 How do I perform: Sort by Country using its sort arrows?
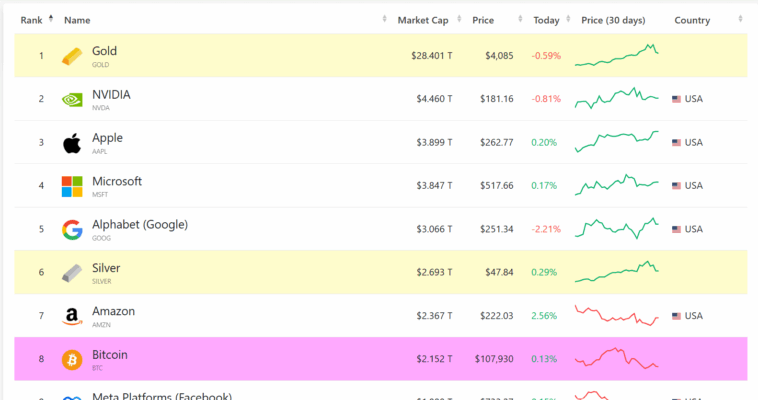click(740, 19)
